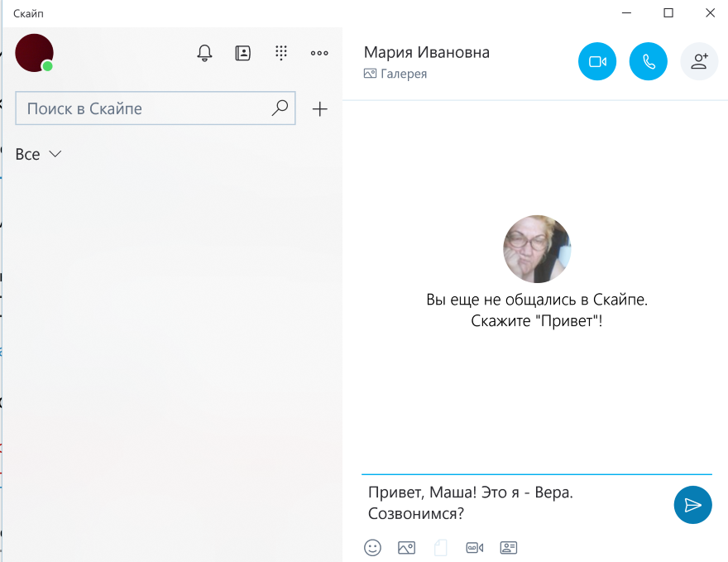Open the notifications bell
728x562 pixels.
click(204, 53)
